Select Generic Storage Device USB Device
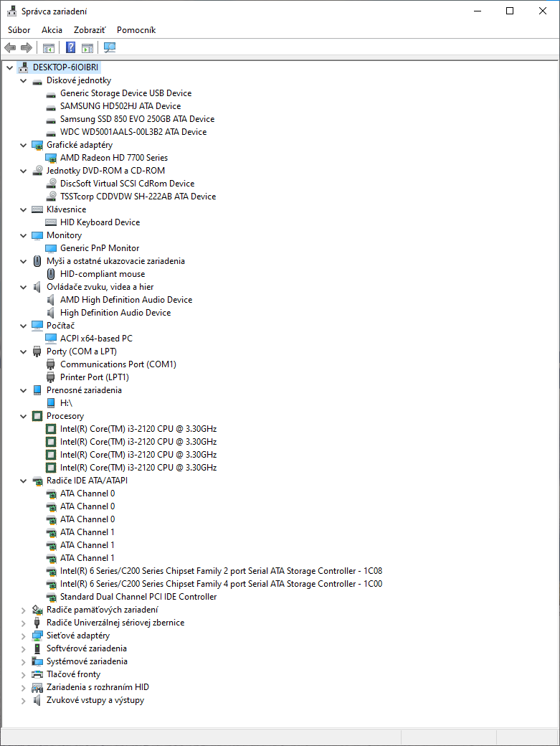The width and height of the screenshot is (560, 746). 126,93
